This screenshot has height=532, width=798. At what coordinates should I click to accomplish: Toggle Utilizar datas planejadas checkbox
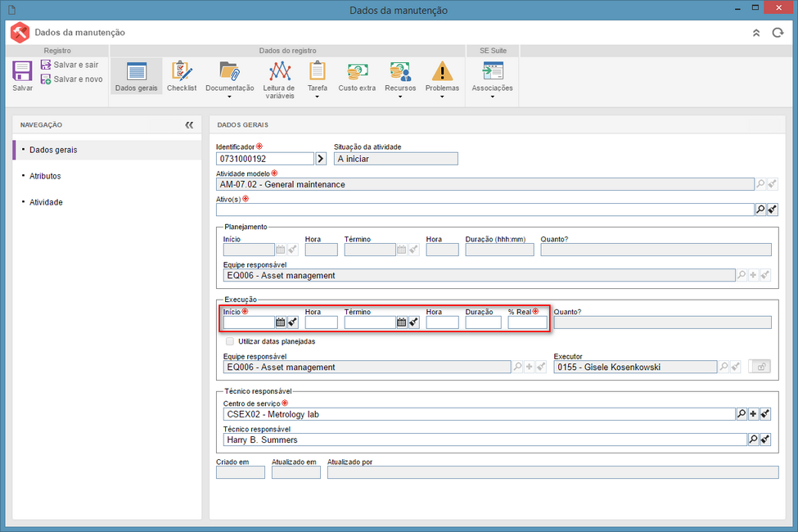point(230,341)
